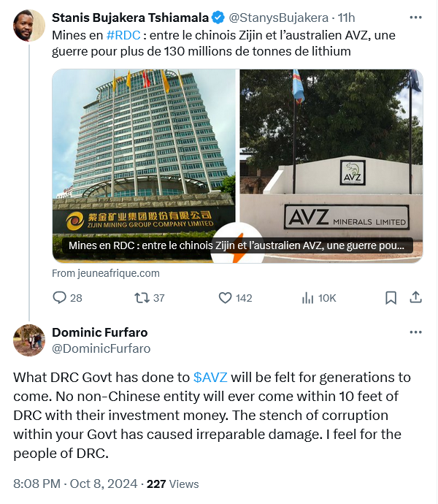Click the From jeuneafrique.com source link
This screenshot has height=504, width=438.
click(x=106, y=273)
